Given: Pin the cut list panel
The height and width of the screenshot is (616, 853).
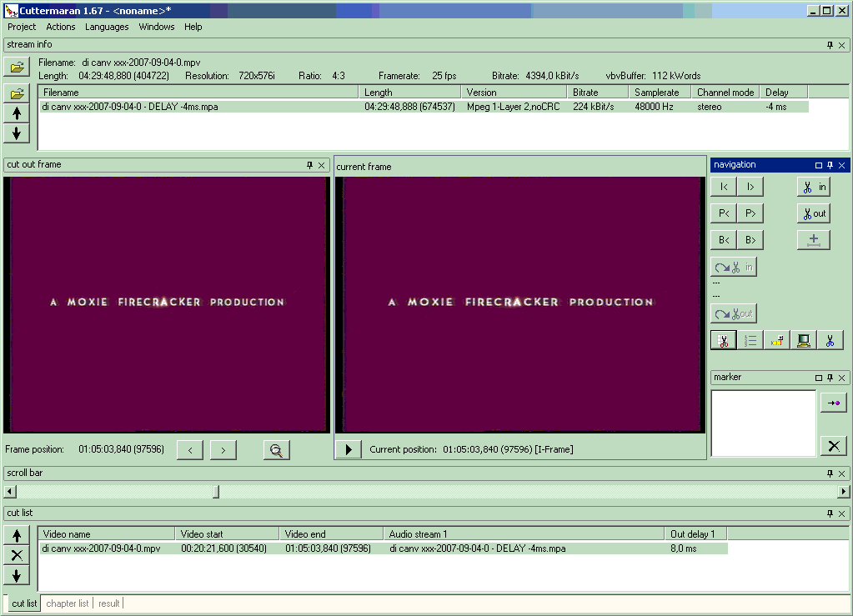Looking at the screenshot, I should pos(830,513).
